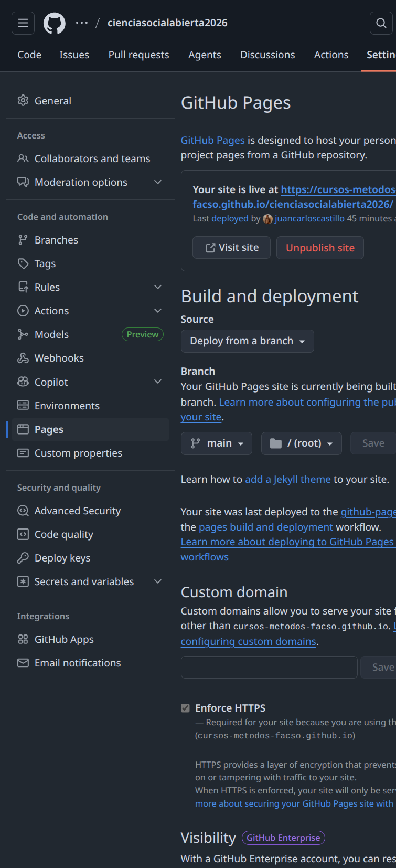Expand the Copilot submenu chevron
Viewport: 396px width, 868px height.
pos(158,382)
